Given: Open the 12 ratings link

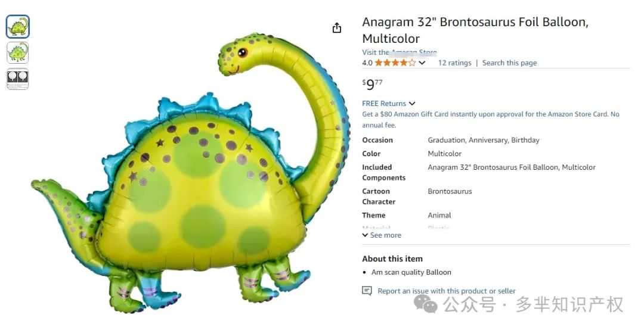Looking at the screenshot, I should [454, 63].
